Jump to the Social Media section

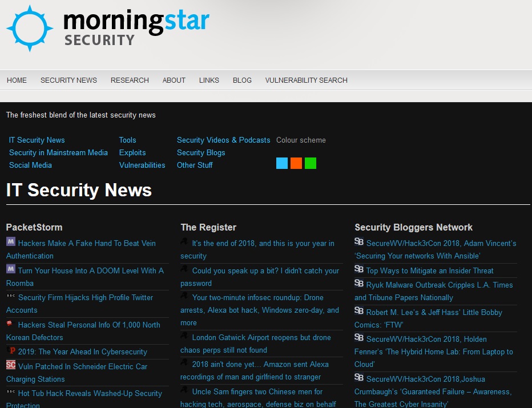point(30,165)
